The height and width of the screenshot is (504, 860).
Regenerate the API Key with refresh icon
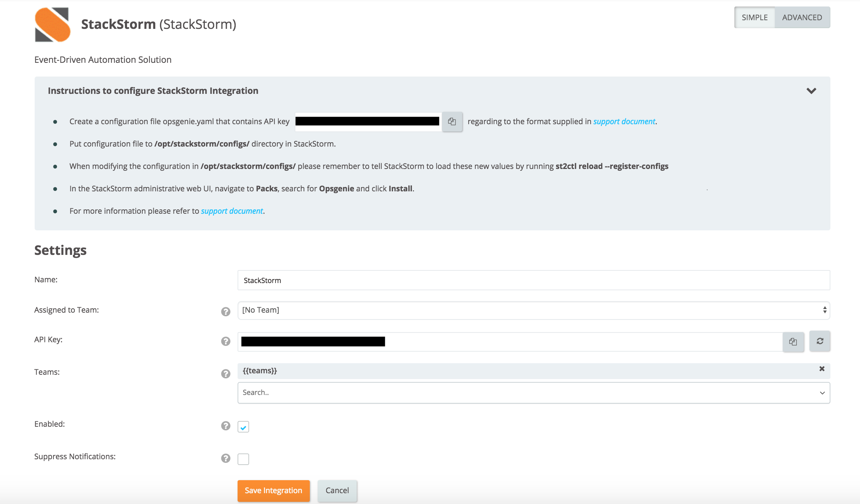pos(820,341)
